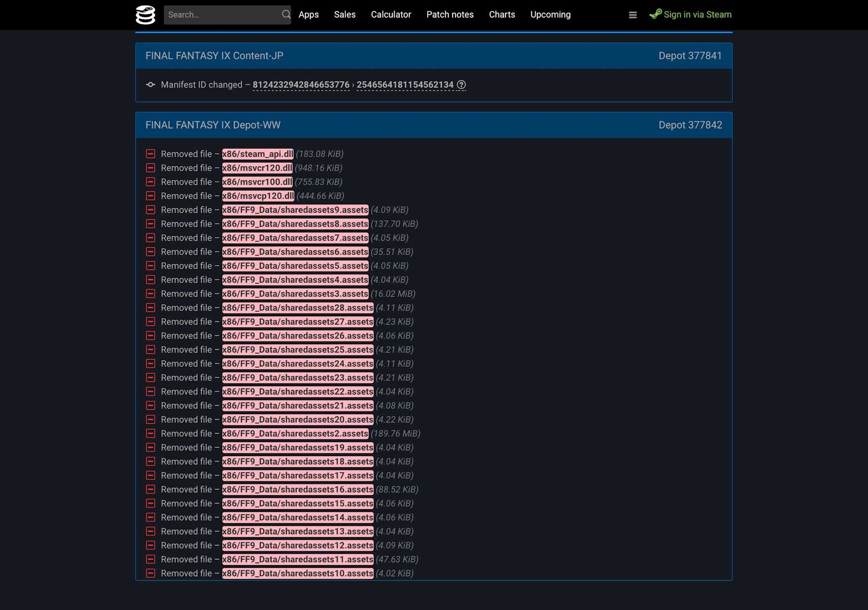Image resolution: width=868 pixels, height=610 pixels.
Task: Click removed icon beside steam_api.dll
Action: 150,154
